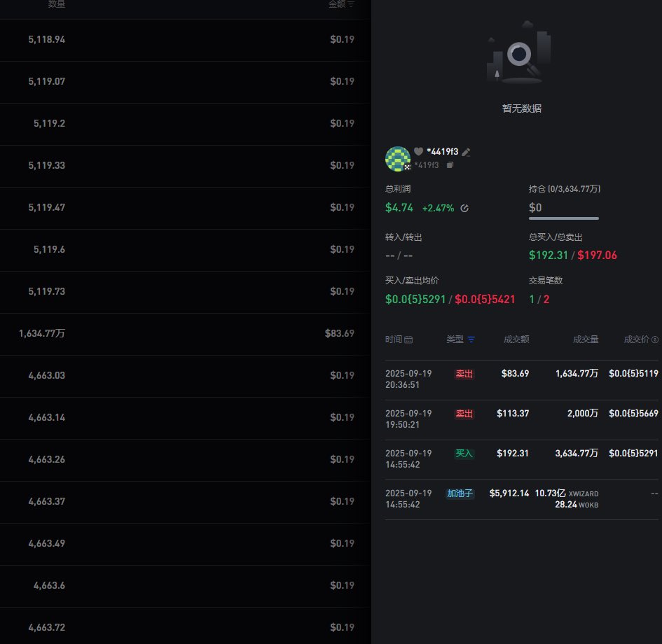Open filter icon next to 类型
The image size is (662, 644).
pos(471,339)
